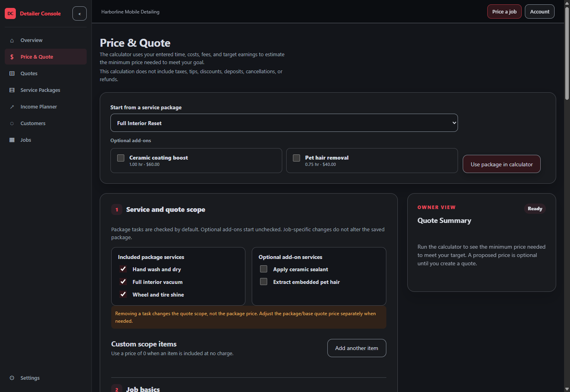Viewport: 570px width, 392px height.
Task: Click the red DC logo badge
Action: 10,13
